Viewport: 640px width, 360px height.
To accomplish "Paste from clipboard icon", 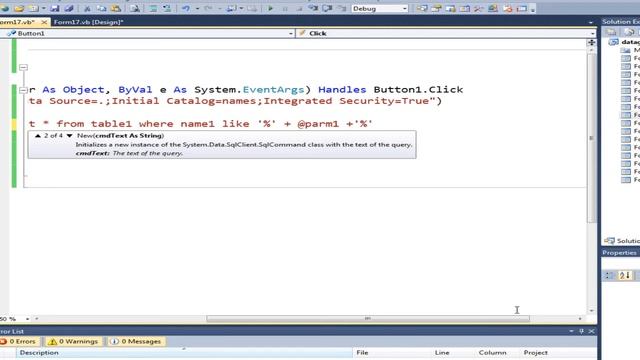I will click(116, 8).
